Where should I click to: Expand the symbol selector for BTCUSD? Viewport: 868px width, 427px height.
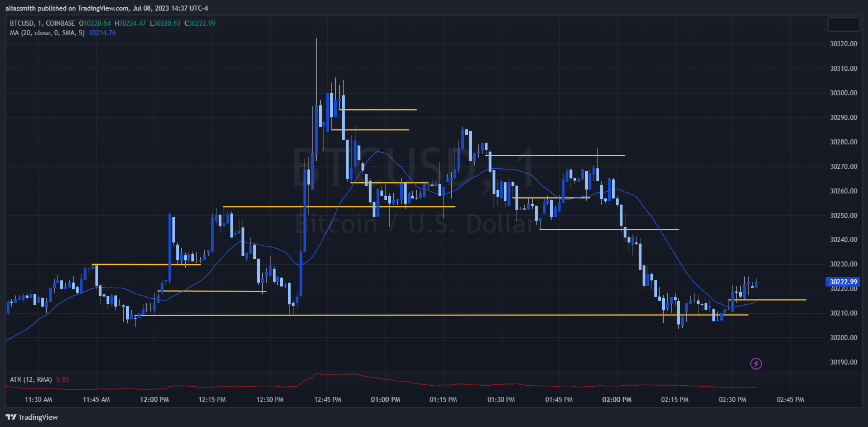[x=21, y=23]
